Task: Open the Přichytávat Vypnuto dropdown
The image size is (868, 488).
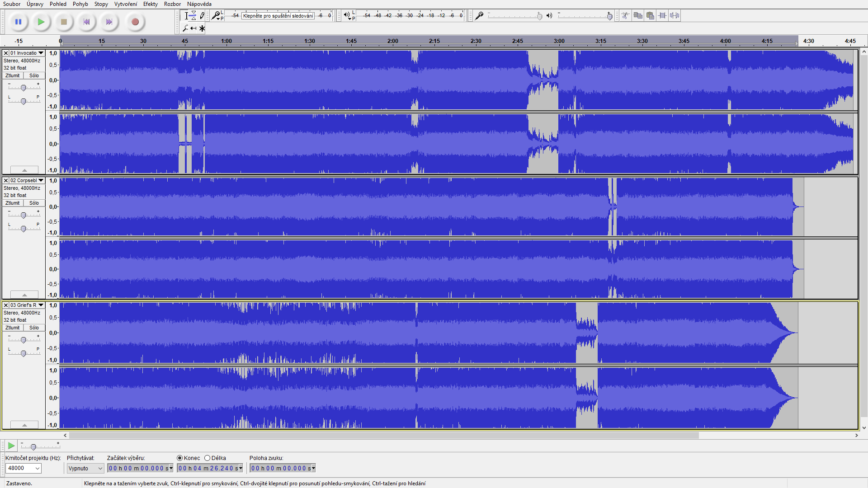Action: [x=85, y=468]
